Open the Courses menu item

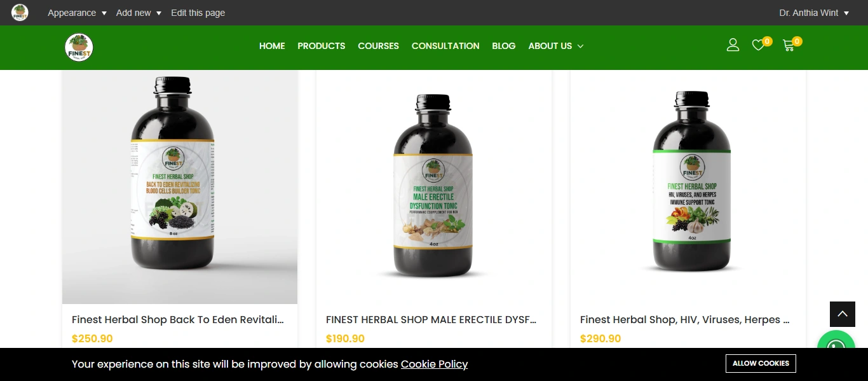(378, 46)
